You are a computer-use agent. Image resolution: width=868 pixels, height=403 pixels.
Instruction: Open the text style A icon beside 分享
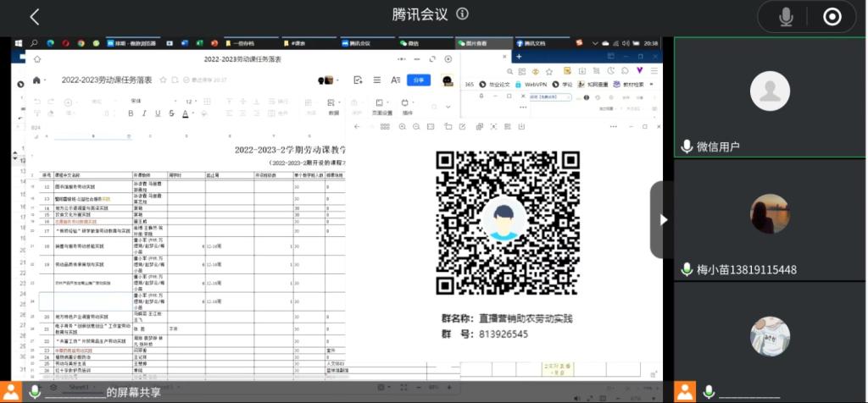(x=395, y=80)
